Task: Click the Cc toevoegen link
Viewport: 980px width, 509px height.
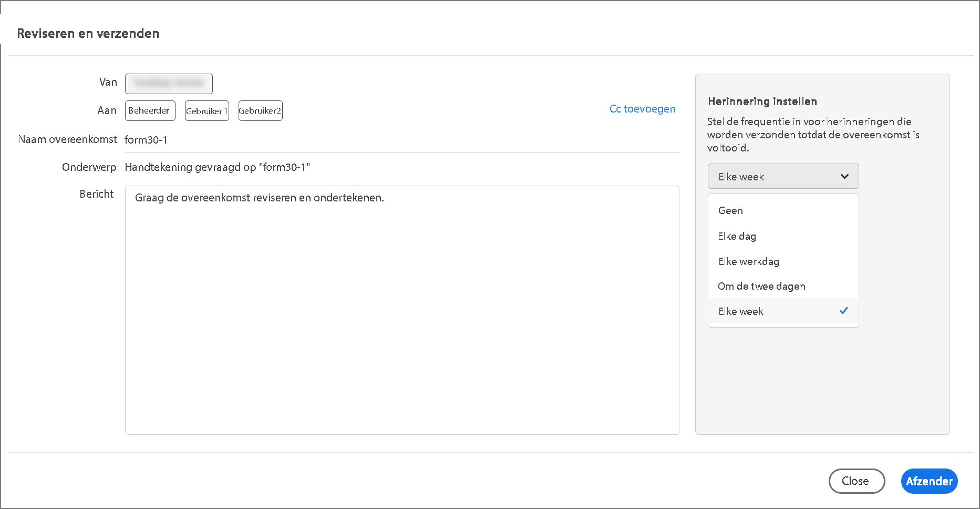Action: point(642,109)
